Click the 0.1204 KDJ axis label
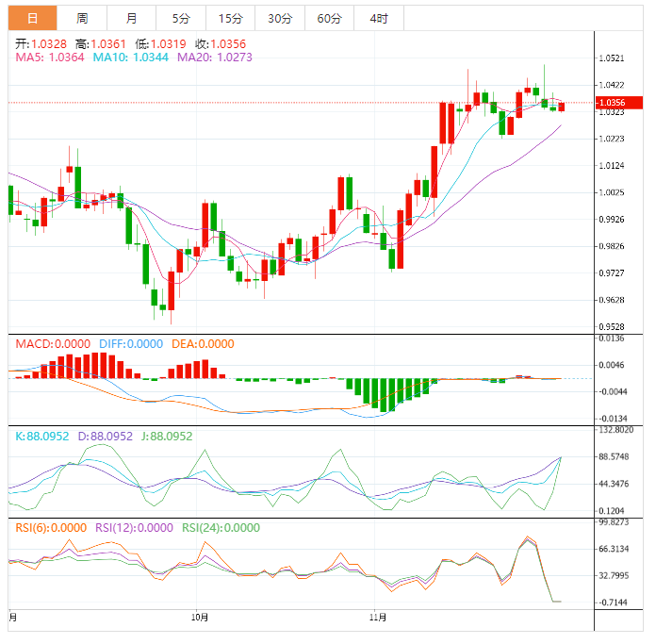656x644 pixels. click(x=612, y=510)
